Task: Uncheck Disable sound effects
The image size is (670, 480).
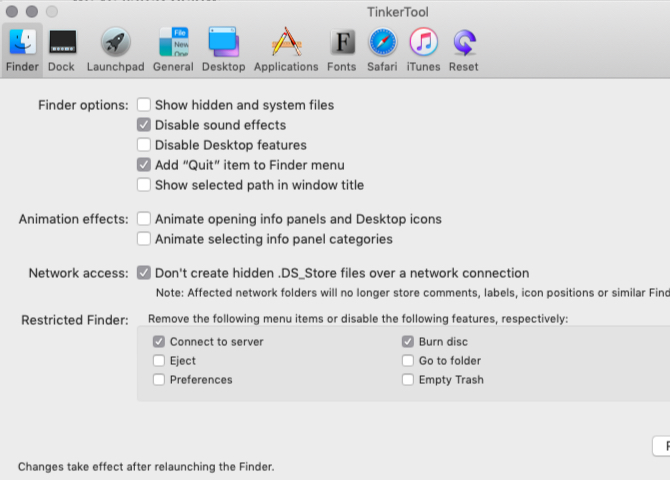Action: pyautogui.click(x=144, y=125)
